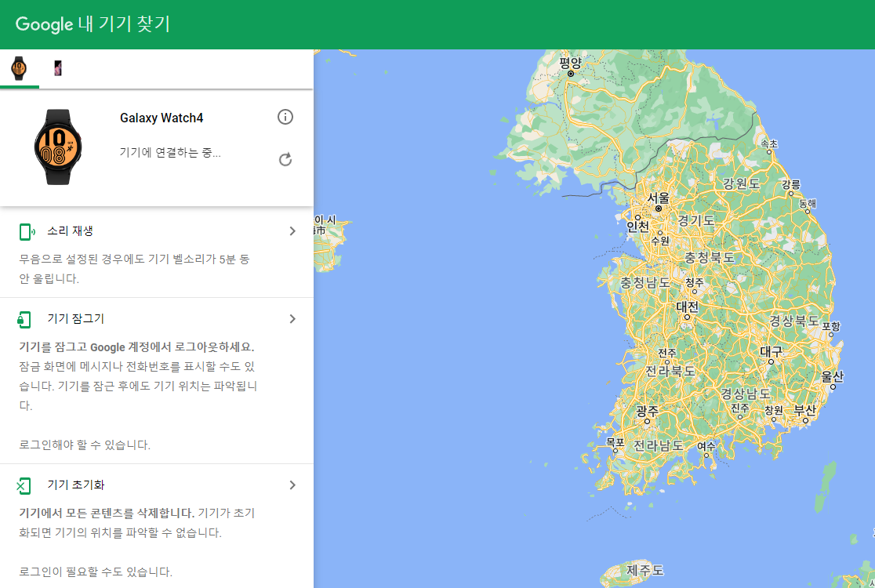Click the 기기 잠그기 lock icon

click(x=24, y=319)
